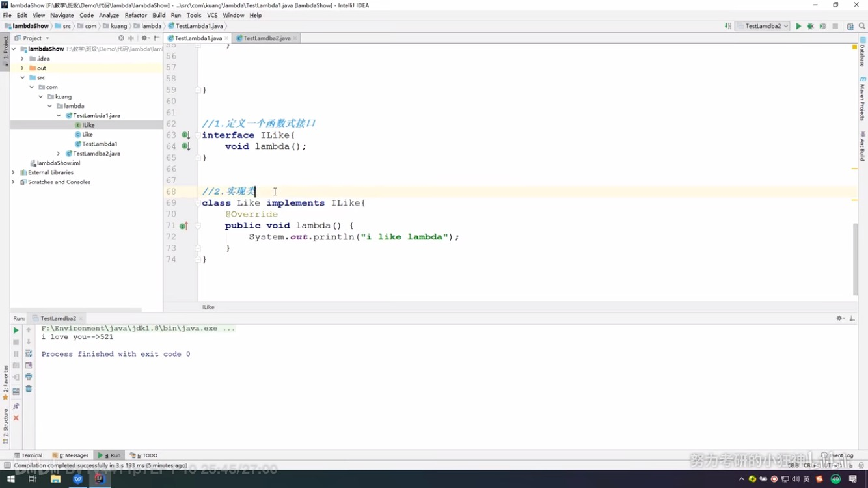This screenshot has width=868, height=488.
Task: Fold the Like class on line 69
Action: pos(197,203)
